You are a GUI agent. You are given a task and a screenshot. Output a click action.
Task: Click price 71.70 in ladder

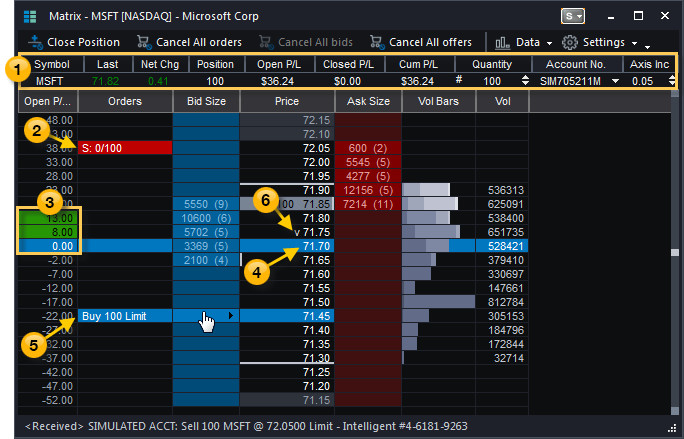(317, 246)
